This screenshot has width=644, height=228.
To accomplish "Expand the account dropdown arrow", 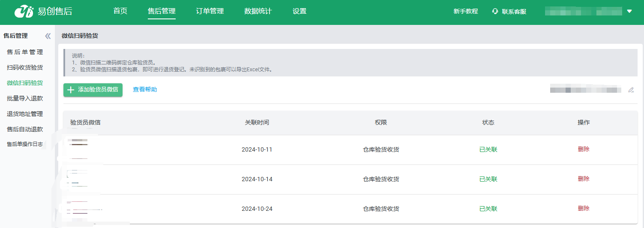I will pyautogui.click(x=629, y=12).
